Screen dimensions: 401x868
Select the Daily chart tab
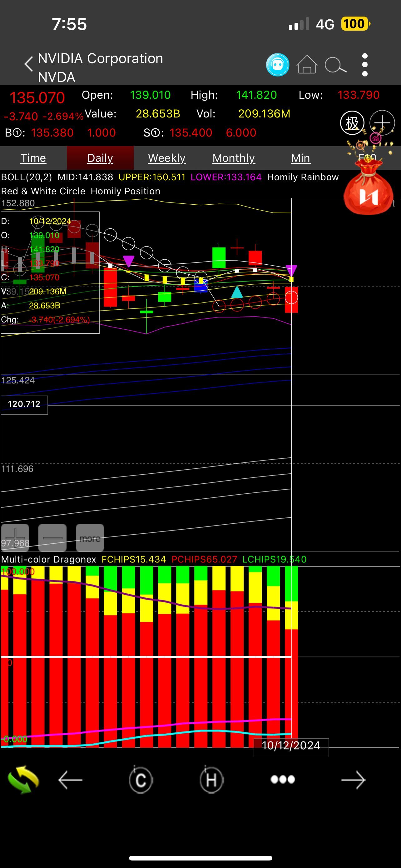(x=100, y=158)
